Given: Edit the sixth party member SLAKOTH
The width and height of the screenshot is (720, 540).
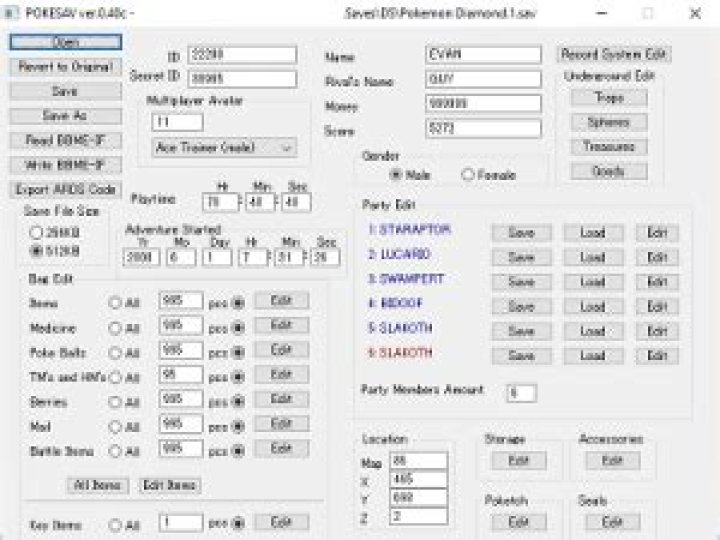Looking at the screenshot, I should click(x=657, y=355).
